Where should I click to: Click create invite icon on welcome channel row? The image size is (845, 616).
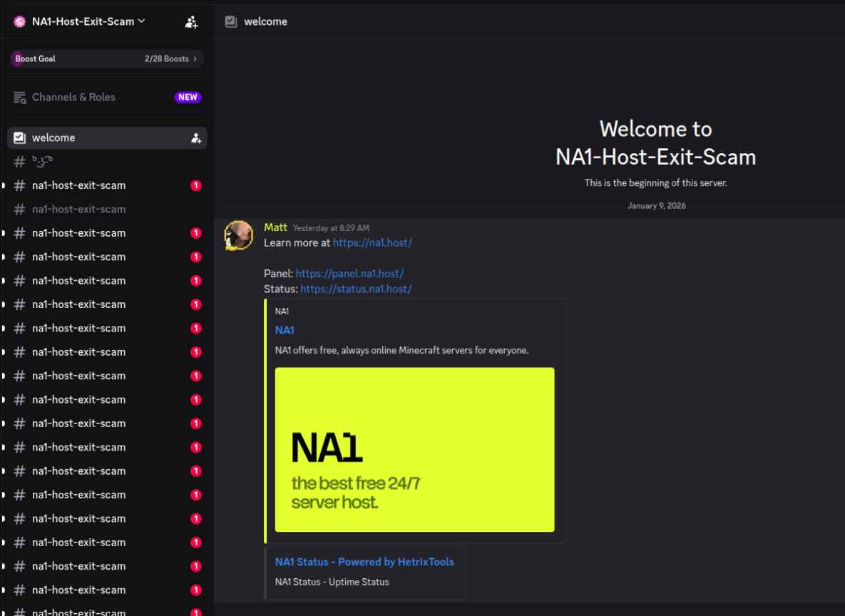[x=196, y=138]
